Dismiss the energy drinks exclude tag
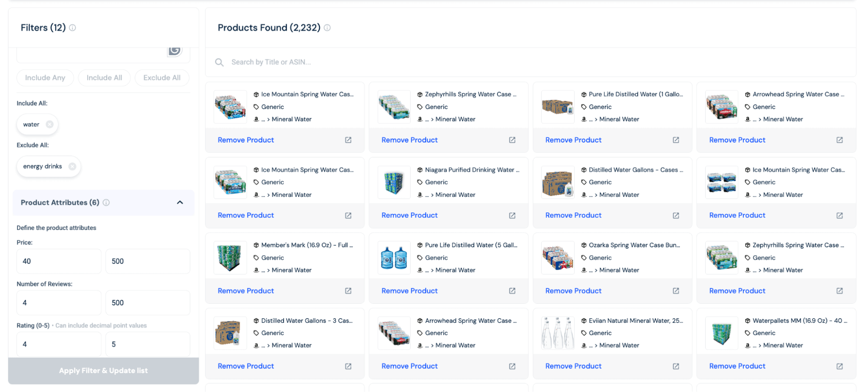This screenshot has height=392, width=868. tap(73, 166)
